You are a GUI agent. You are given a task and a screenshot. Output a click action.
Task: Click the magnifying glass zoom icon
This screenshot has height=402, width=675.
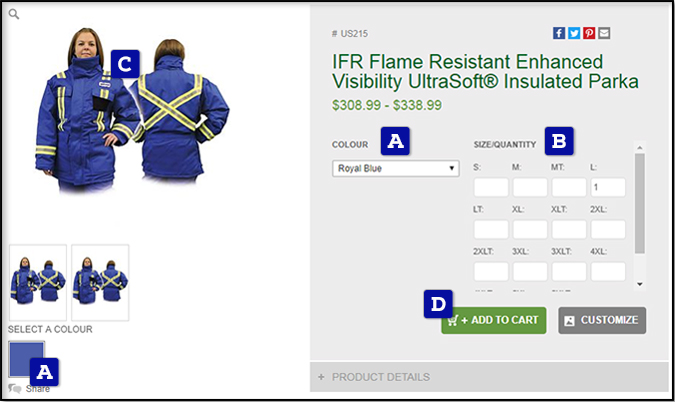pyautogui.click(x=14, y=14)
